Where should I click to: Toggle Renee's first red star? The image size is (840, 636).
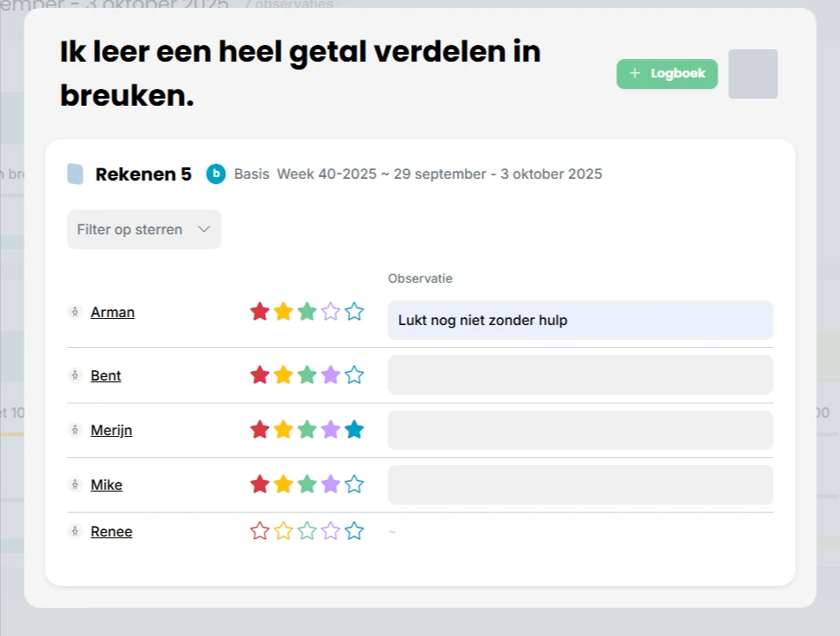pyautogui.click(x=260, y=530)
